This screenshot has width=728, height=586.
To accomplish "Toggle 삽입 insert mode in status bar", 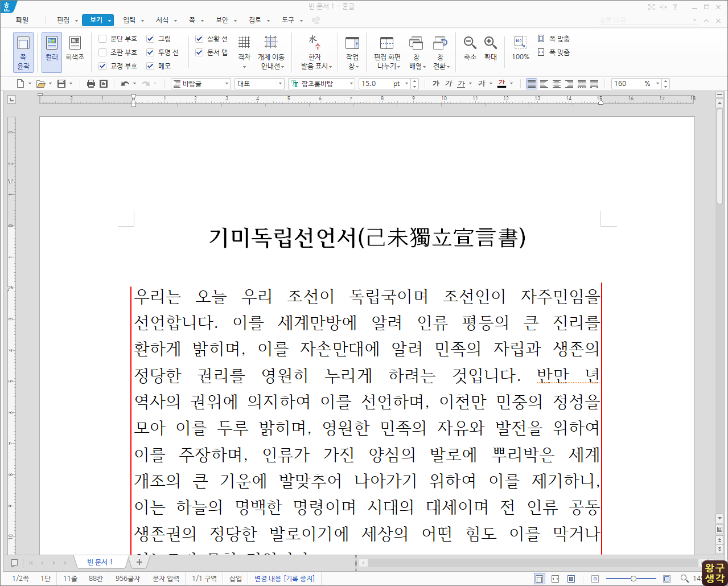I will tap(236, 579).
